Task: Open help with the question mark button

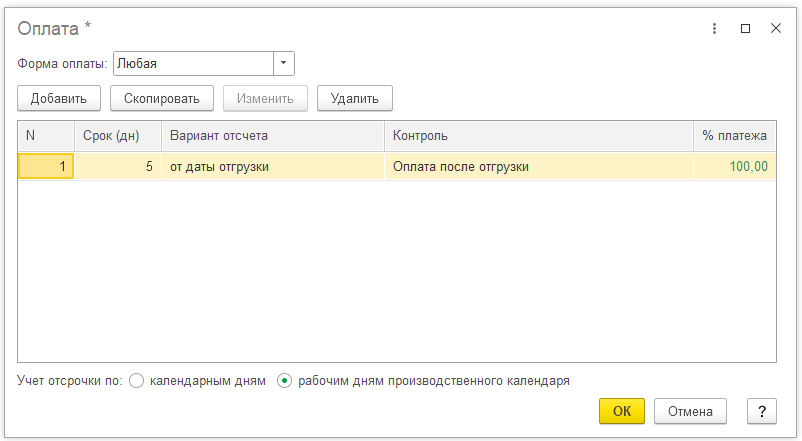Action: (x=762, y=411)
